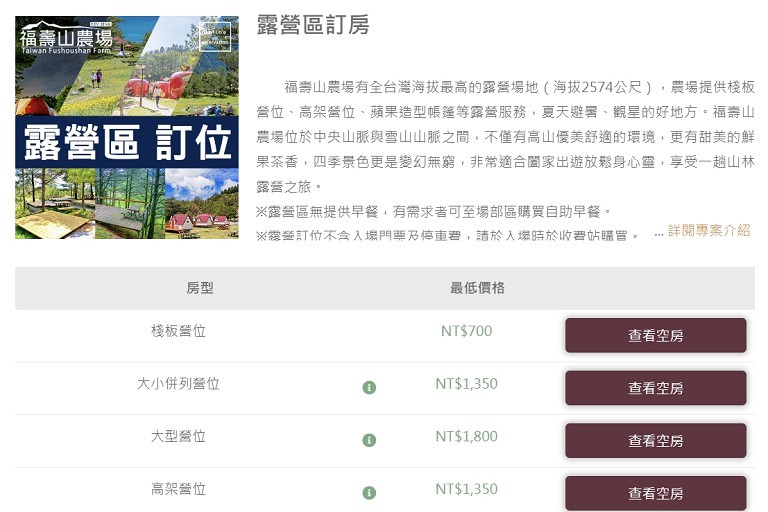Select the 大型營位 room type text

coord(178,436)
